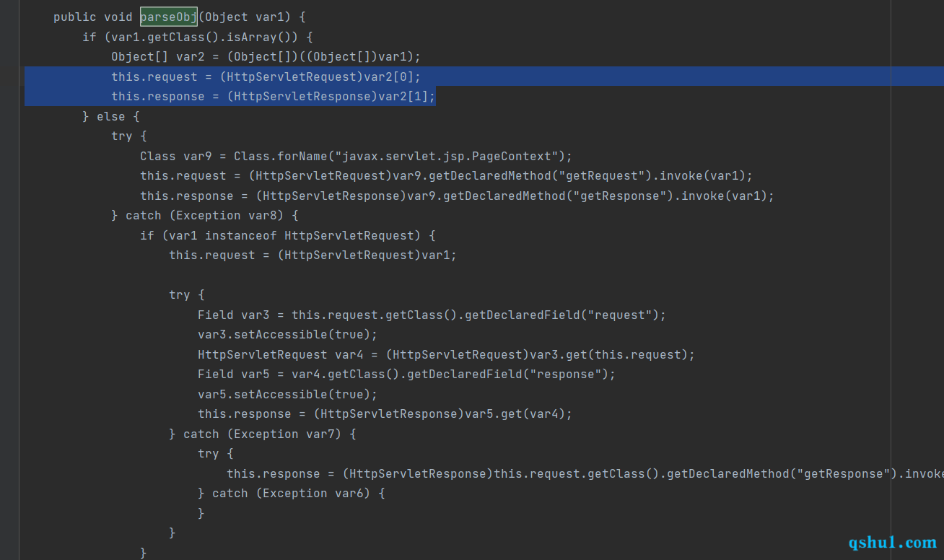The image size is (944, 560).
Task: Click the else keyword
Action: [x=111, y=116]
